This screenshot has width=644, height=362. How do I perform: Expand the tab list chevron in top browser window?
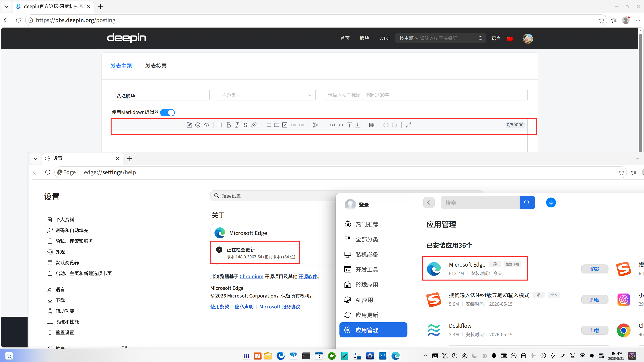pos(7,7)
